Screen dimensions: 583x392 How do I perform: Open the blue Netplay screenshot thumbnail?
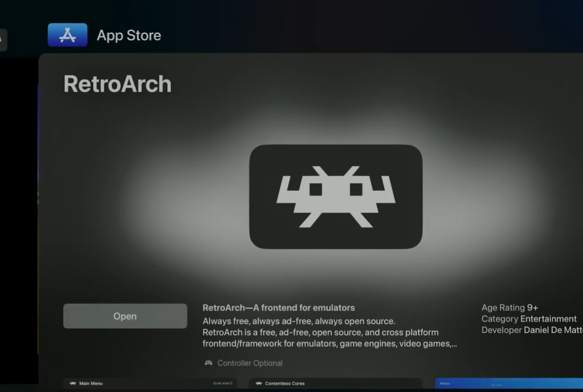point(509,383)
